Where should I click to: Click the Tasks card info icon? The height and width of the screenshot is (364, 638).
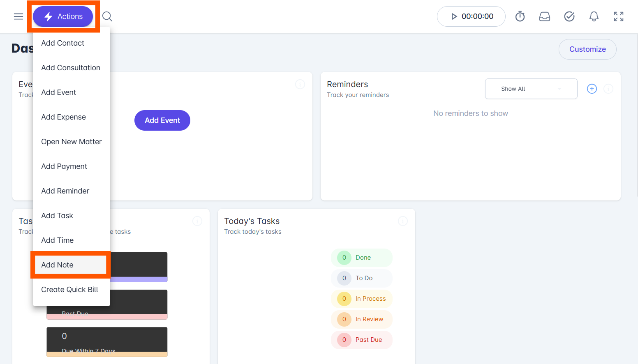197,221
